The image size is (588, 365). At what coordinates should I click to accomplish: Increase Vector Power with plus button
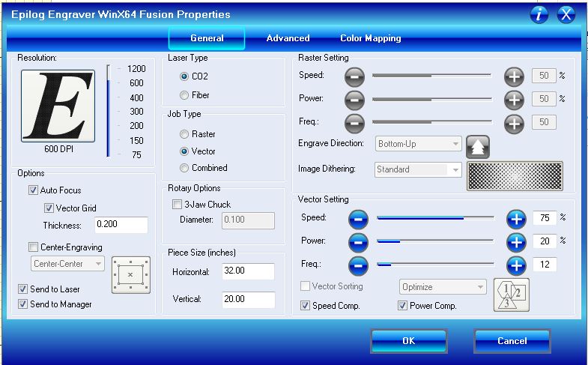(x=516, y=243)
